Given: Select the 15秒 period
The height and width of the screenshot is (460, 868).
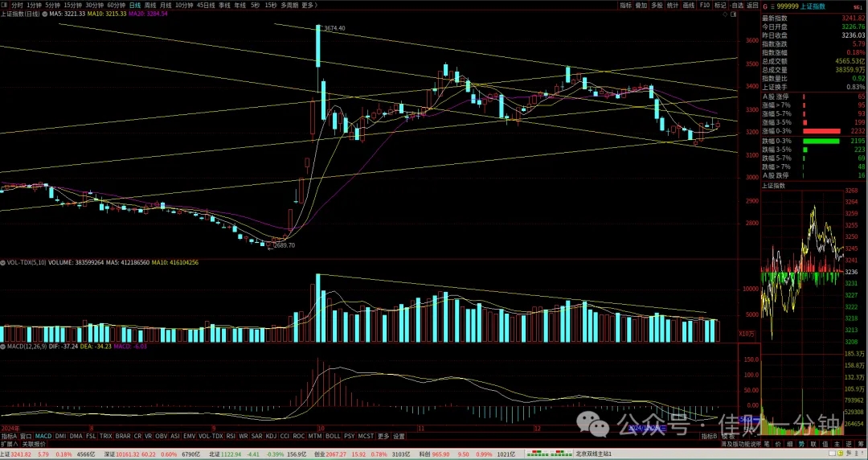Looking at the screenshot, I should (x=271, y=5).
